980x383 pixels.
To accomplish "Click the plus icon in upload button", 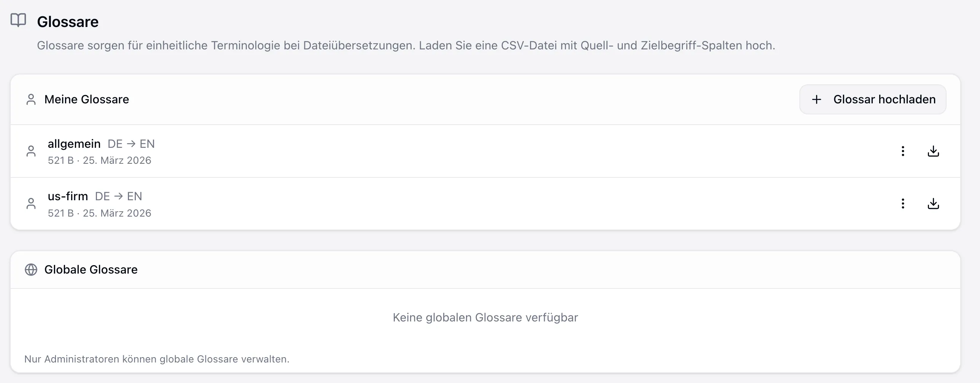I will point(816,100).
